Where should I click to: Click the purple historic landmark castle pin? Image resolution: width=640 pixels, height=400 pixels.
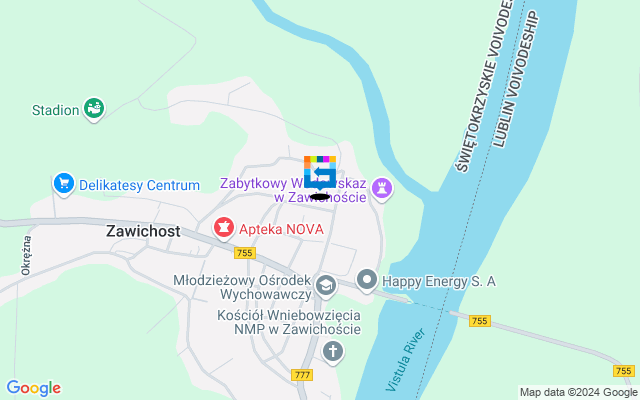pyautogui.click(x=382, y=189)
